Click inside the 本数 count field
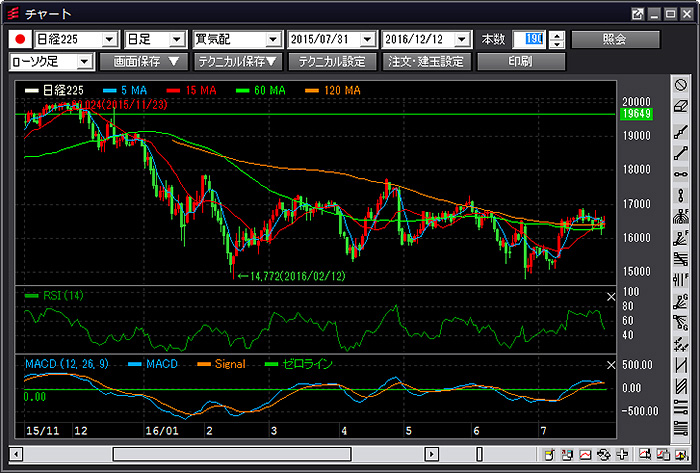Image resolution: width=700 pixels, height=473 pixels. [x=529, y=39]
